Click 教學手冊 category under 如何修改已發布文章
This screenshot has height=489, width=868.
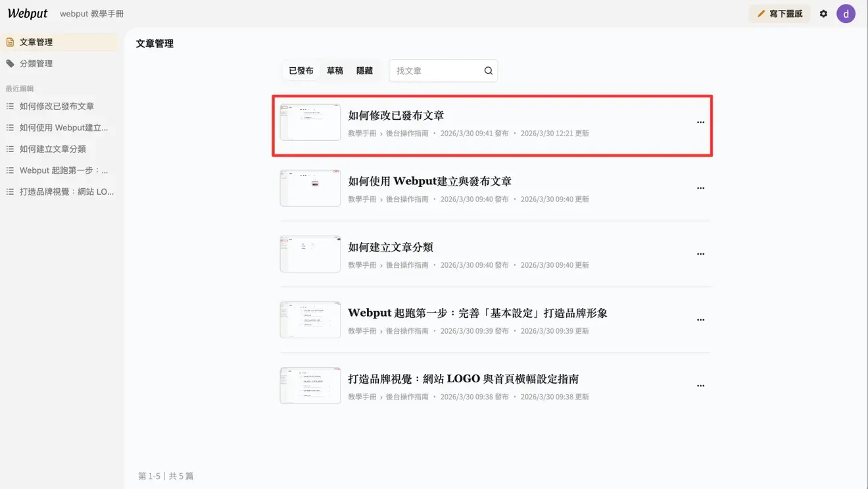(x=362, y=134)
